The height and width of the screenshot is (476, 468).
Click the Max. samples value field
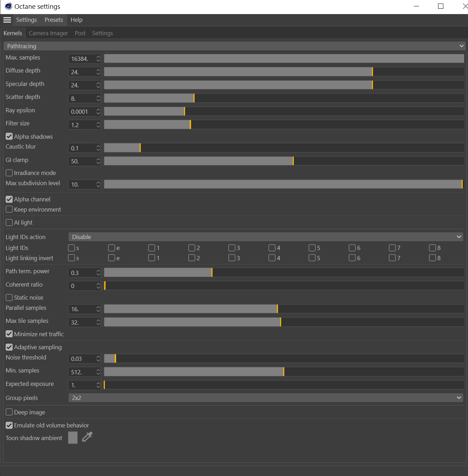coord(82,59)
